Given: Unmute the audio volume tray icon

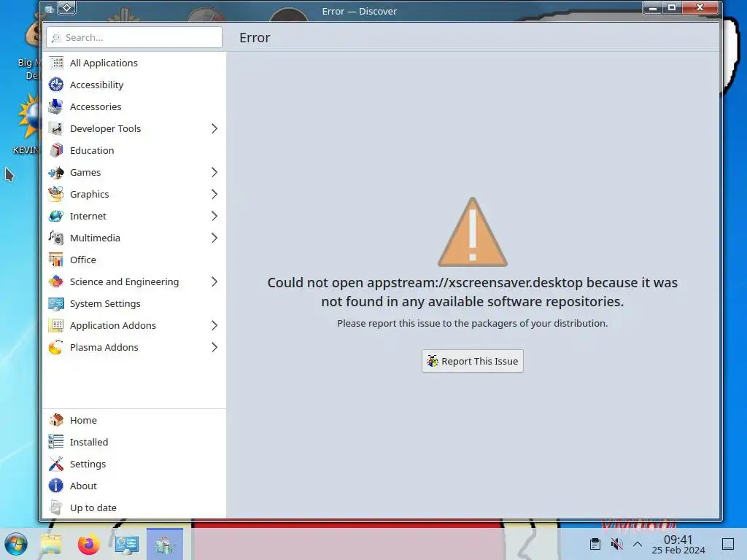Looking at the screenshot, I should pos(616,544).
